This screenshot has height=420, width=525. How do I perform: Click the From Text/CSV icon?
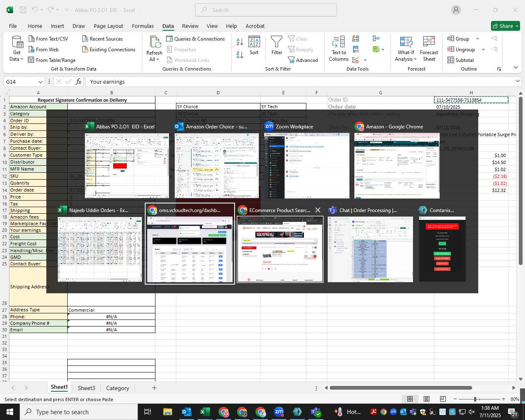(32, 39)
